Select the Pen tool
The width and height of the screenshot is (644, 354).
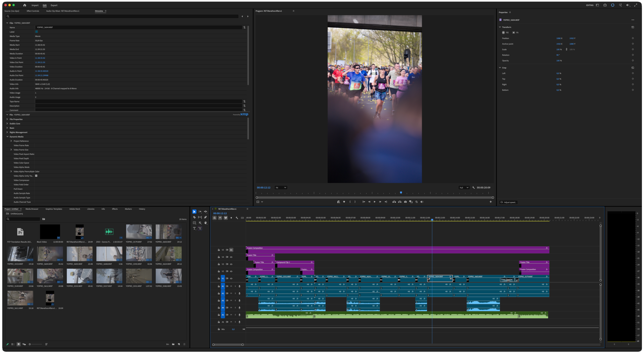click(x=206, y=217)
